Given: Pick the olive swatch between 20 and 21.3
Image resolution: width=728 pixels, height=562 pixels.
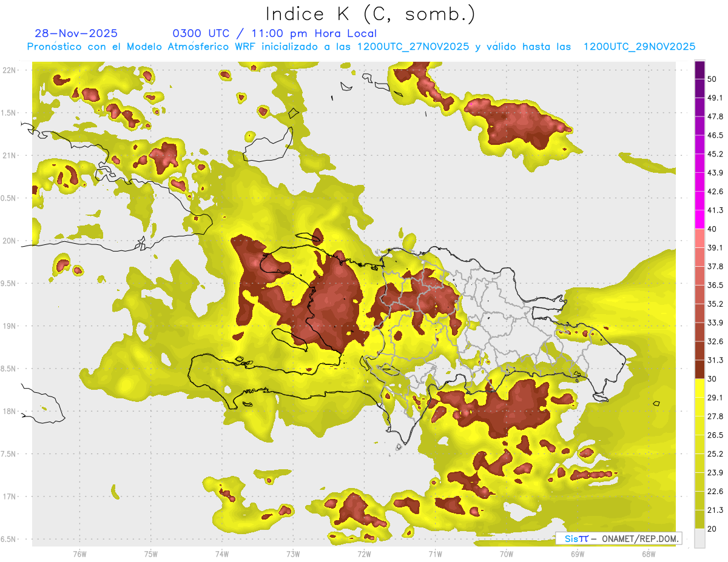Looking at the screenshot, I should click(x=699, y=520).
